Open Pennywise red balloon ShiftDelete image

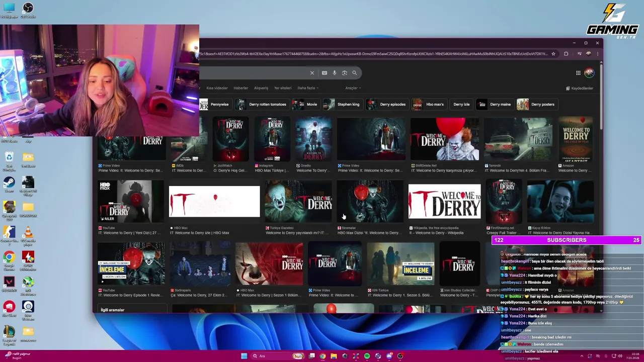445,139
